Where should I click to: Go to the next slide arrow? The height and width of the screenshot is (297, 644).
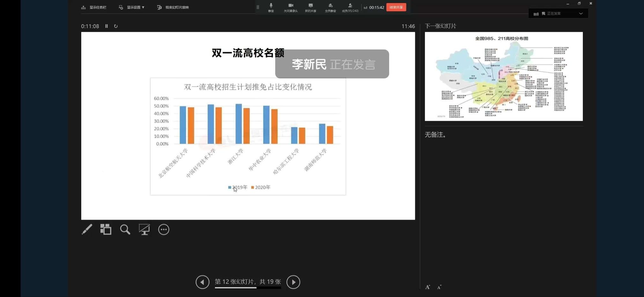[x=293, y=282]
